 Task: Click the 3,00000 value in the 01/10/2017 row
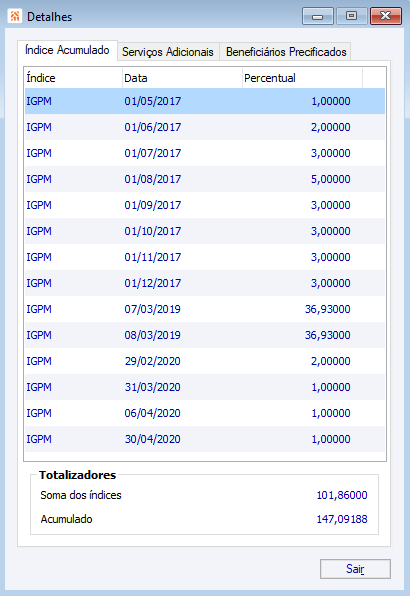[x=331, y=231]
